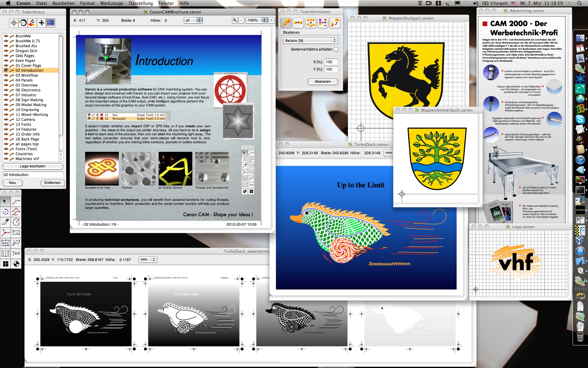The width and height of the screenshot is (588, 368).
Task: Click Spotlight magnifier in the menu bar
Action: coord(579,3)
